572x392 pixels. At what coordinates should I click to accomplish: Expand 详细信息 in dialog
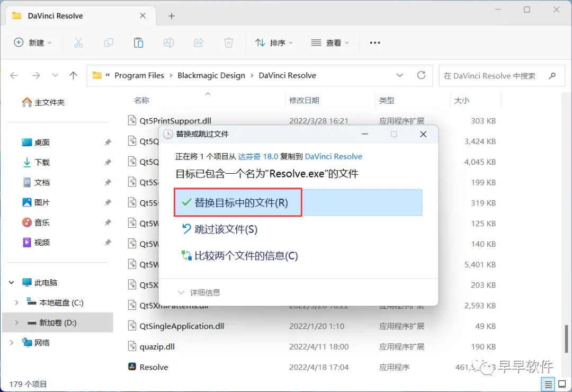point(199,293)
